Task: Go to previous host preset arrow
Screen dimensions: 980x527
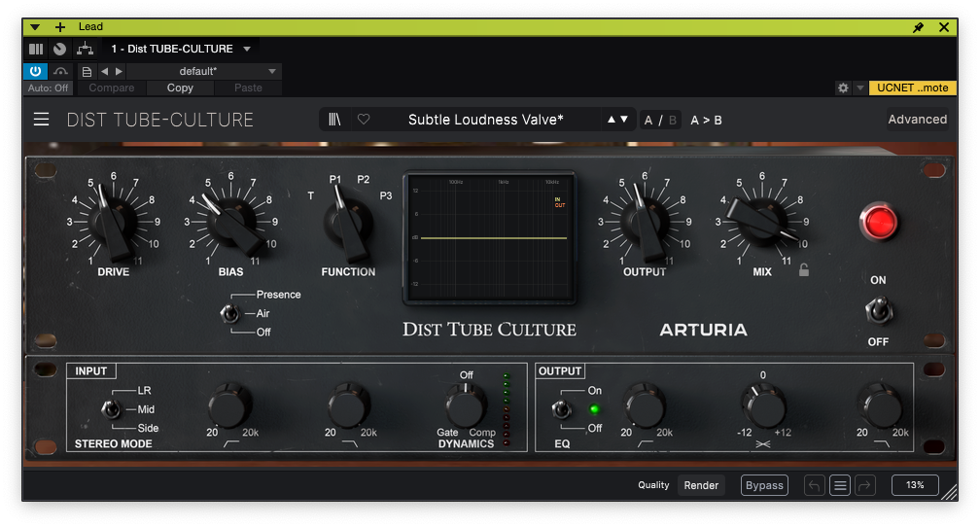Action: [104, 71]
